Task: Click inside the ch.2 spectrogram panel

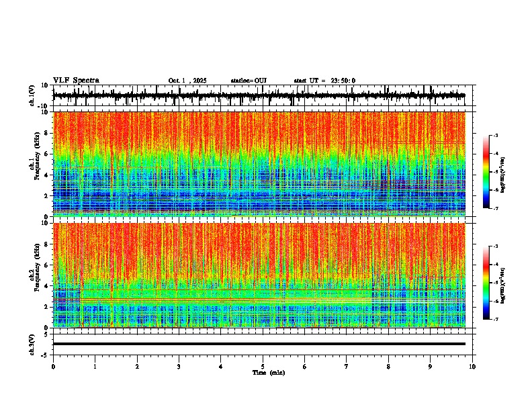Action: [x=259, y=275]
